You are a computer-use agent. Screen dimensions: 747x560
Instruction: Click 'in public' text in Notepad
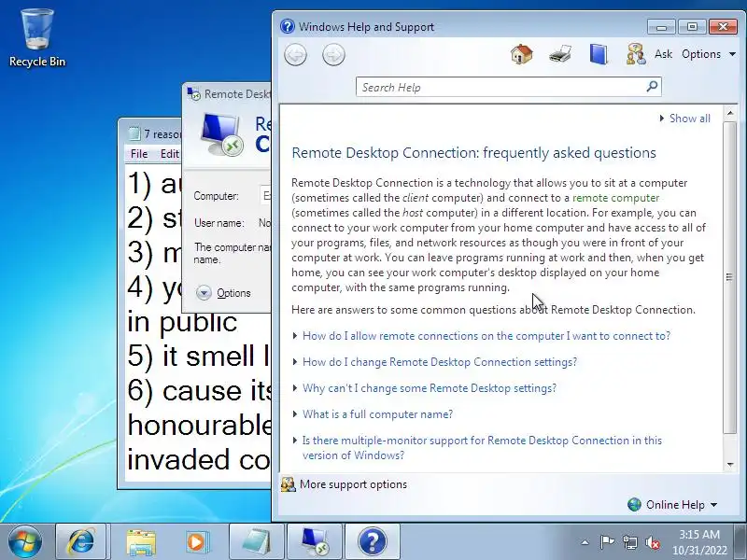click(x=182, y=322)
